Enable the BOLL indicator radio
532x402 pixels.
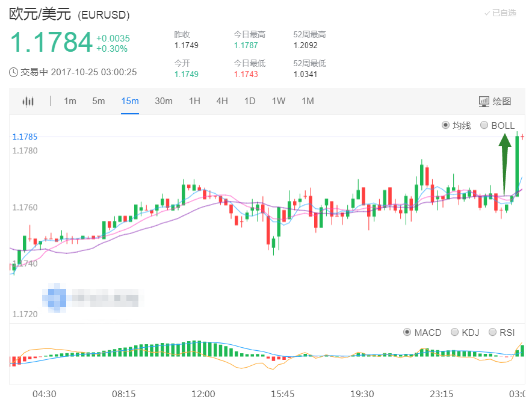click(x=484, y=125)
